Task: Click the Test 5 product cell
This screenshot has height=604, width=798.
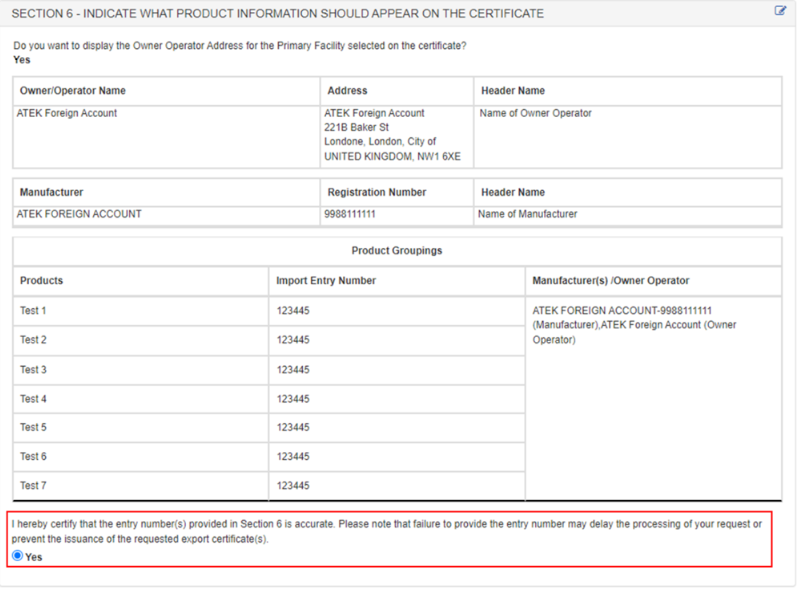Action: pyautogui.click(x=34, y=428)
